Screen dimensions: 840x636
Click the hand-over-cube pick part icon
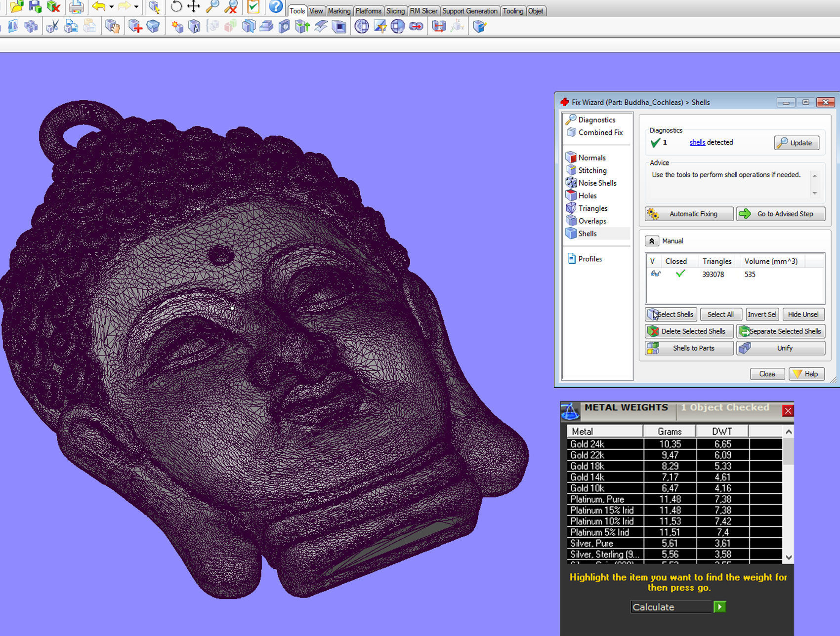[x=112, y=26]
